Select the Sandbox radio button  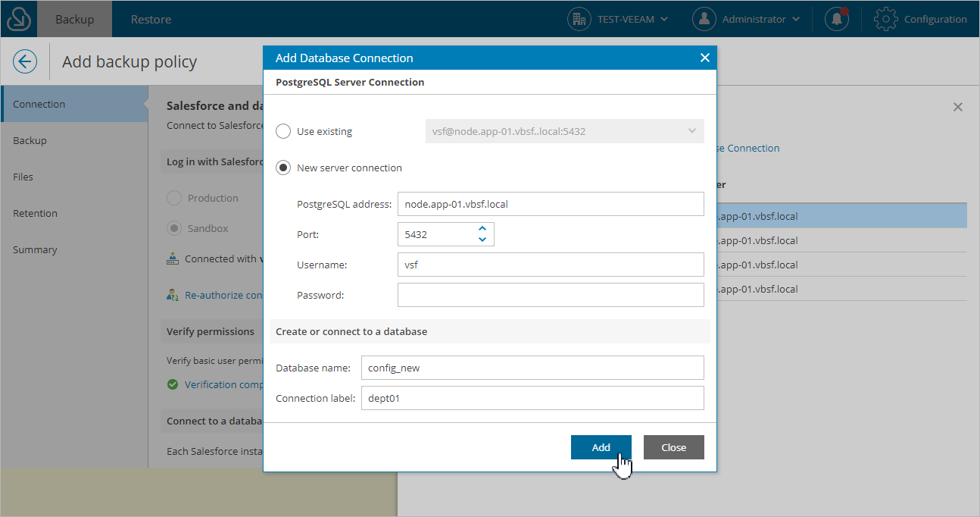174,228
